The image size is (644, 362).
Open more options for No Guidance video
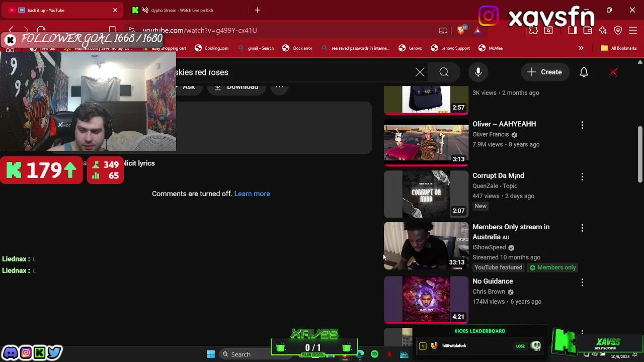tap(582, 282)
